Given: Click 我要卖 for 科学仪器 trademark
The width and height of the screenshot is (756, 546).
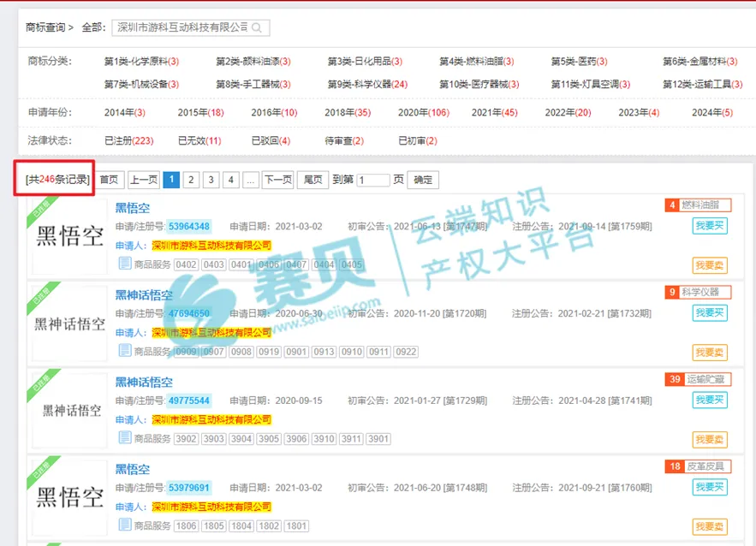Looking at the screenshot, I should pyautogui.click(x=710, y=353).
